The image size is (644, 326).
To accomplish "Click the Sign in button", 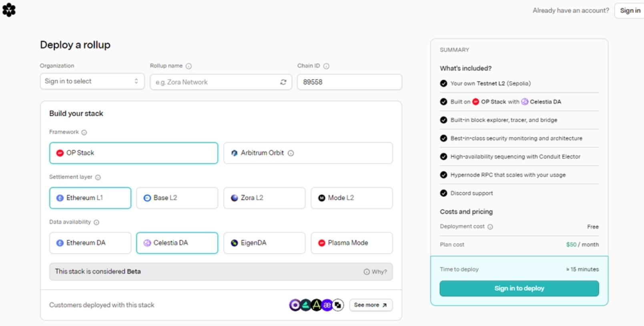I will tap(630, 10).
